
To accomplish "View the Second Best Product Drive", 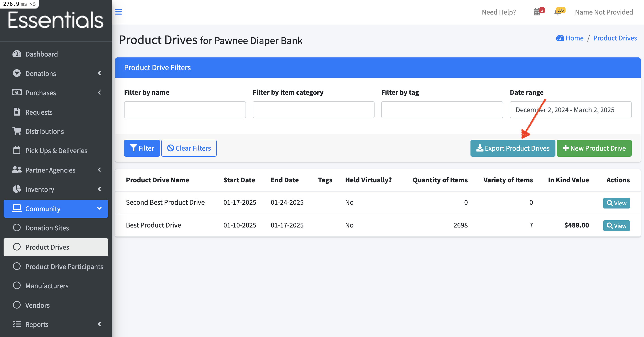I will pos(616,203).
